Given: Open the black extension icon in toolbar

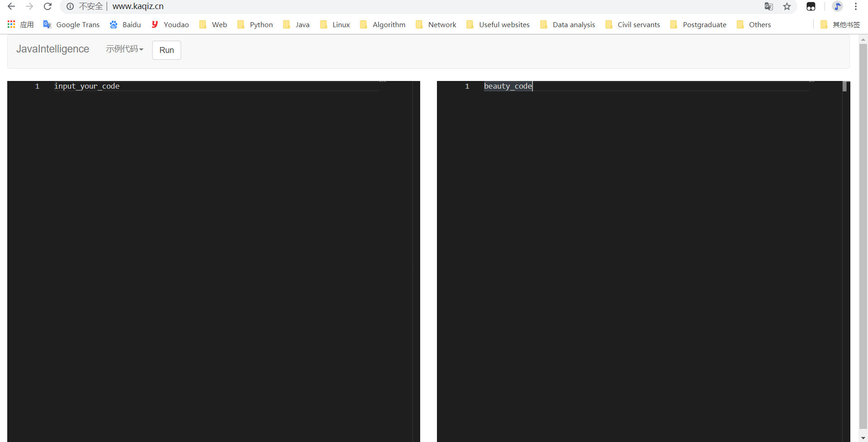Looking at the screenshot, I should (x=811, y=6).
